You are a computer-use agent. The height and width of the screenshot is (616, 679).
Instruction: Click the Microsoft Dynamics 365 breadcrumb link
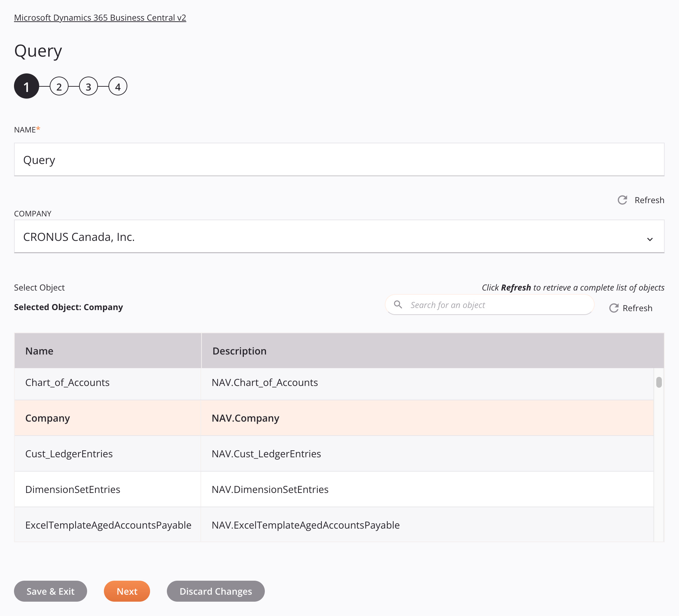tap(99, 17)
